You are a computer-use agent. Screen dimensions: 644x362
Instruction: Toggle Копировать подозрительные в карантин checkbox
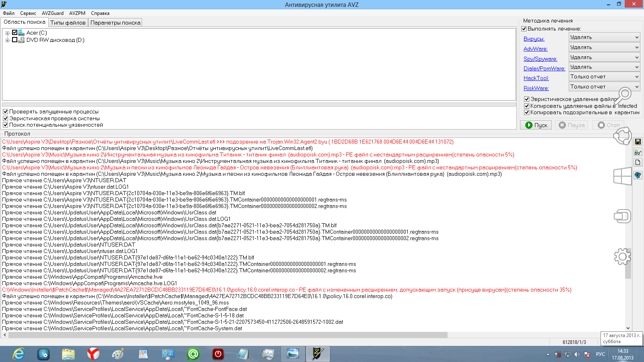(526, 113)
